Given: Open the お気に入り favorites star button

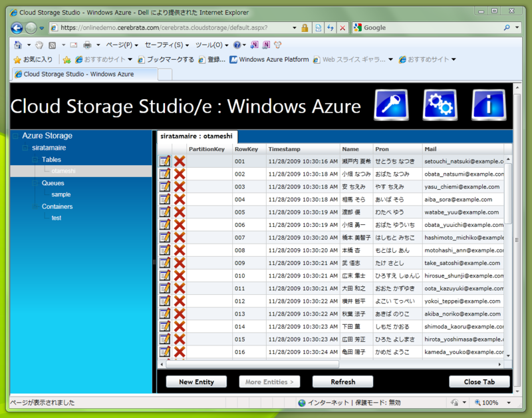Looking at the screenshot, I should [33, 60].
